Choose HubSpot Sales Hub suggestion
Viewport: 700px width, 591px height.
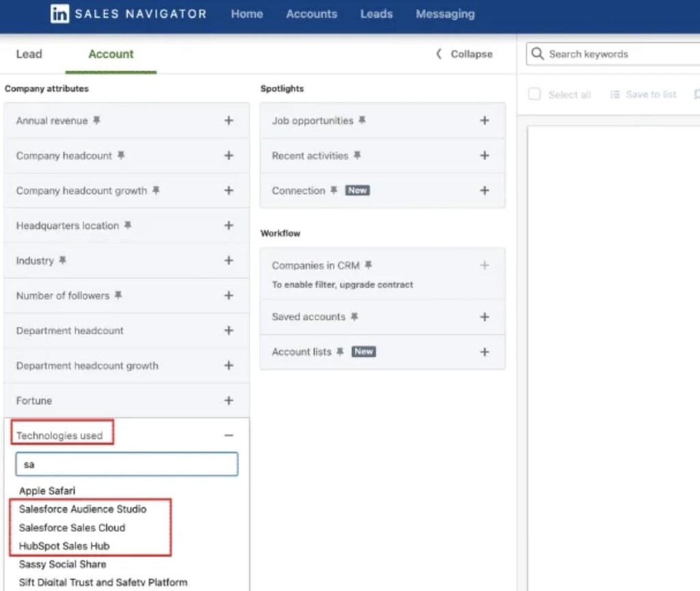pos(64,546)
